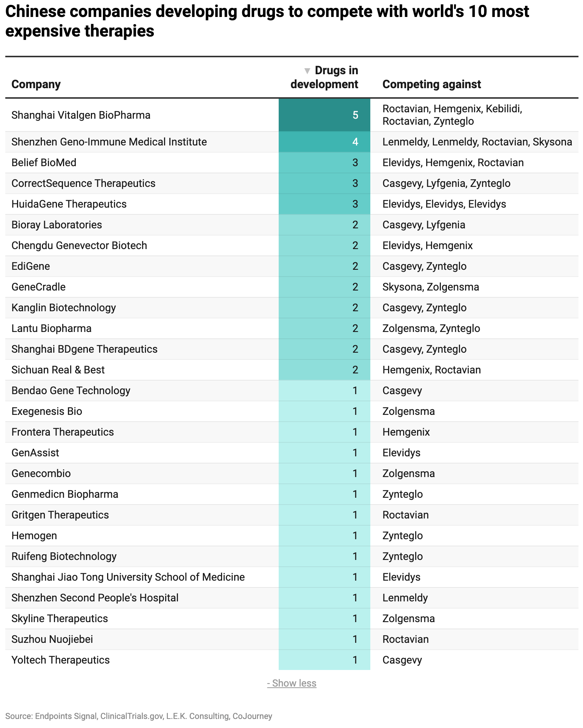Click the teal cell showing 4
The image size is (583, 728).
click(324, 142)
